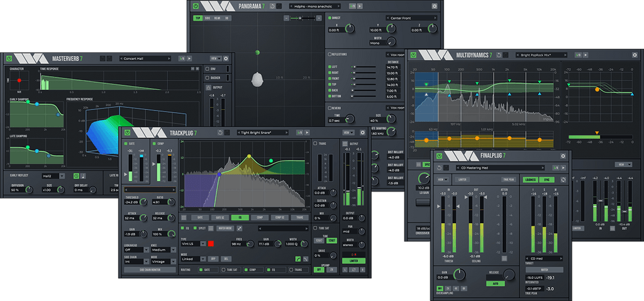This screenshot has height=301, width=644.
Task: Switch to the GATE SC tab in TrackPlug
Action: (221, 217)
